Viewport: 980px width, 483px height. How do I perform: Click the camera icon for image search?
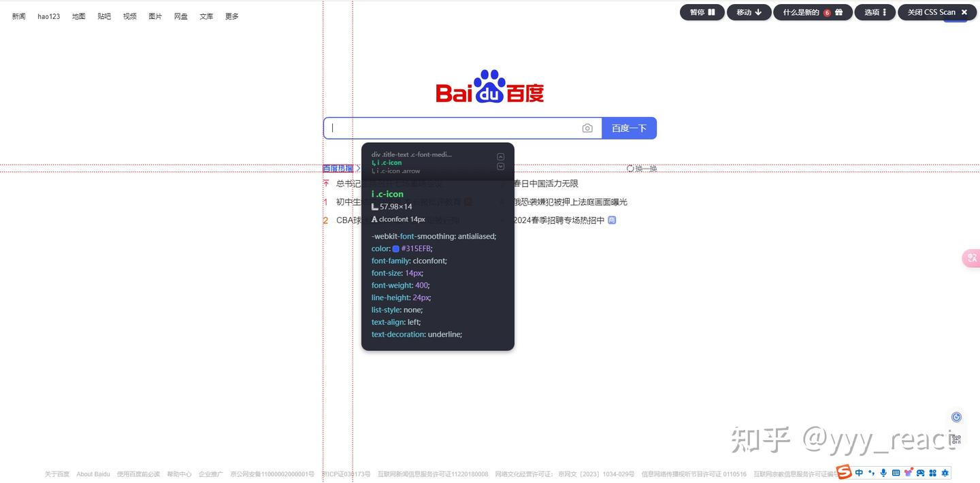[587, 127]
